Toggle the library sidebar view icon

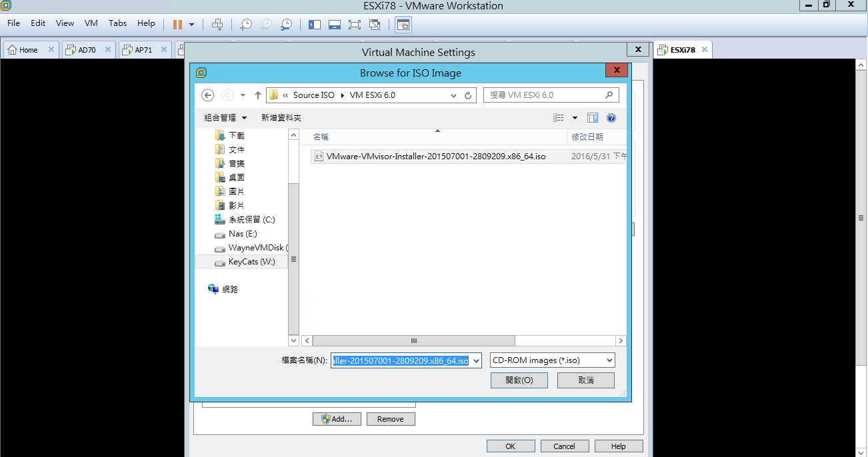315,25
